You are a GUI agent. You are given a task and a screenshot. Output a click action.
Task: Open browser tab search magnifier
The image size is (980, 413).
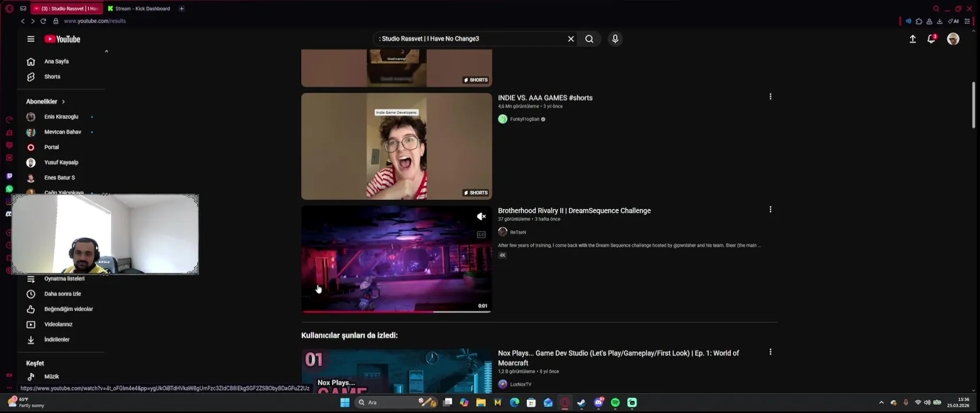tap(936, 9)
